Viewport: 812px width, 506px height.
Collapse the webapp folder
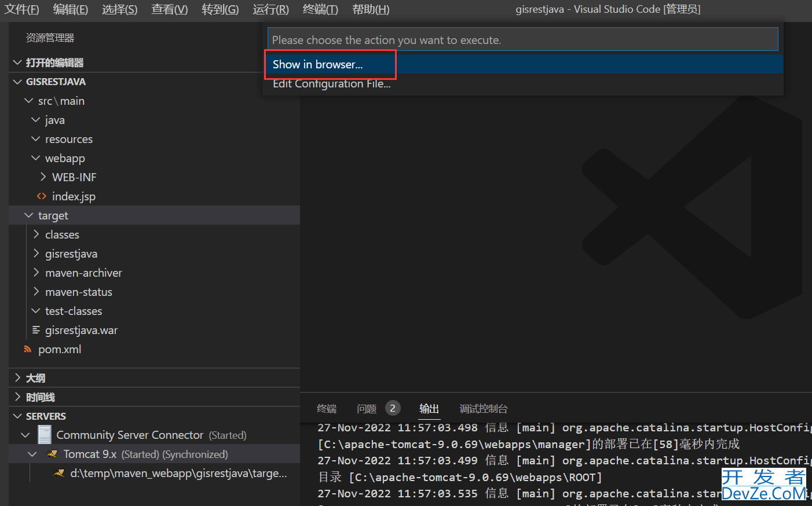point(36,158)
